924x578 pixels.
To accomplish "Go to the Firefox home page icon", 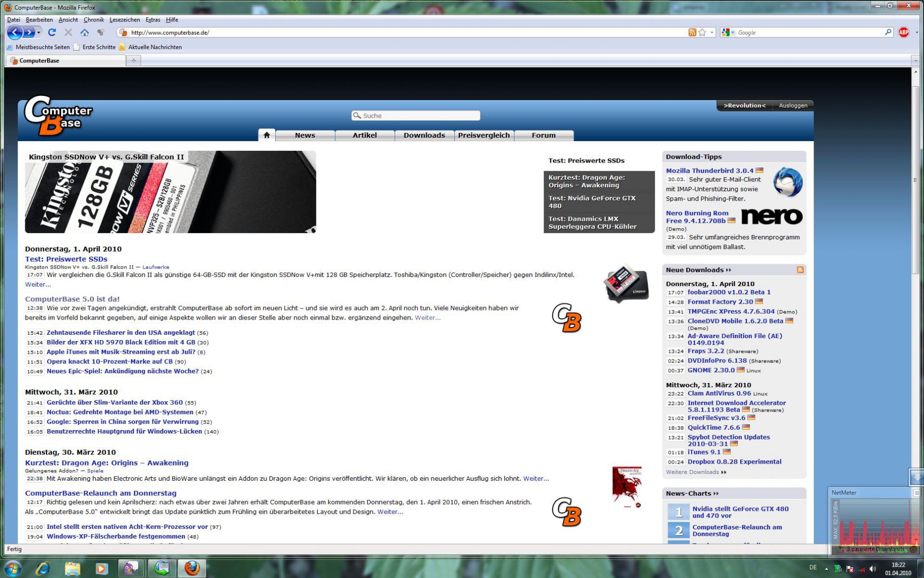I will [85, 33].
